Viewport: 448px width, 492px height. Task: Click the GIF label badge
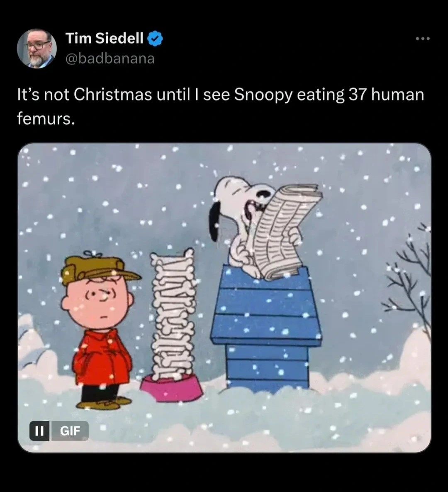[70, 431]
